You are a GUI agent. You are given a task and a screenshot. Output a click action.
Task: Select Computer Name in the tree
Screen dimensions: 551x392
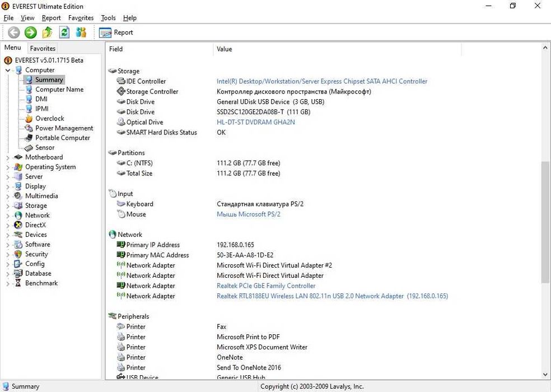pyautogui.click(x=59, y=89)
